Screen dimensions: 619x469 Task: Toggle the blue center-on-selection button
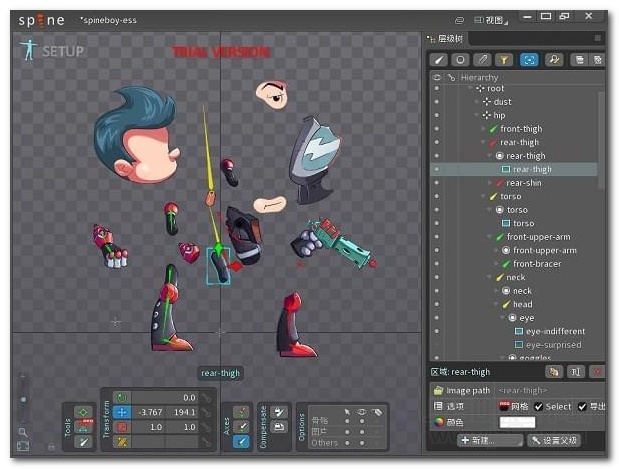pos(529,60)
